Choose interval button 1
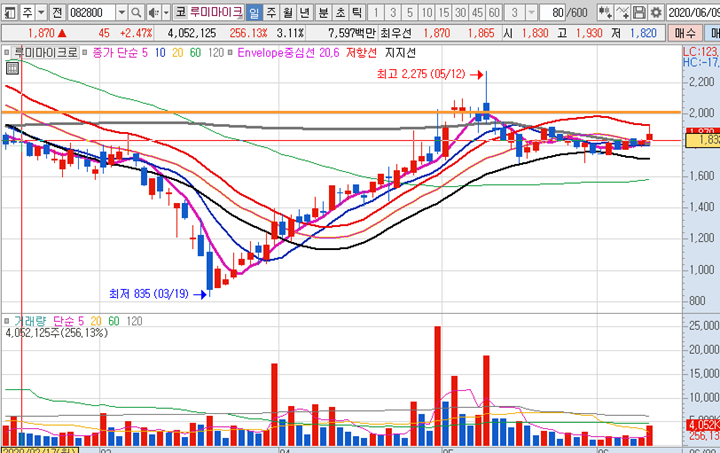720x453 pixels. [376, 12]
